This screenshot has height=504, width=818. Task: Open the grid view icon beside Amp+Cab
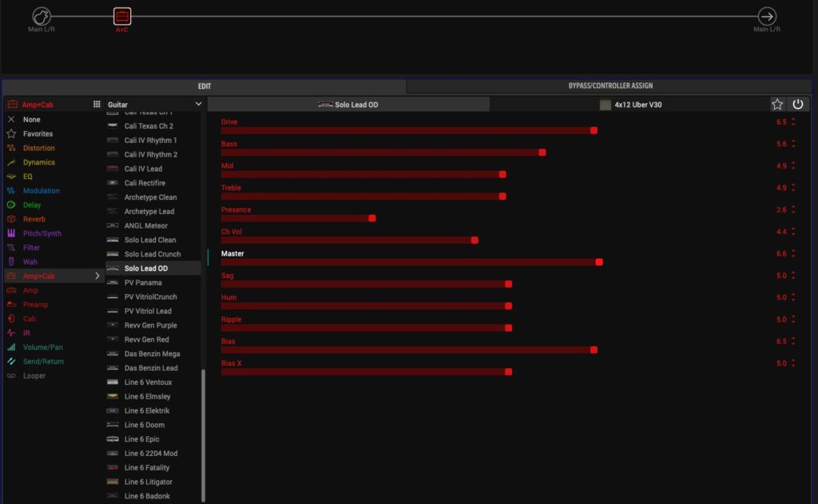pyautogui.click(x=97, y=105)
